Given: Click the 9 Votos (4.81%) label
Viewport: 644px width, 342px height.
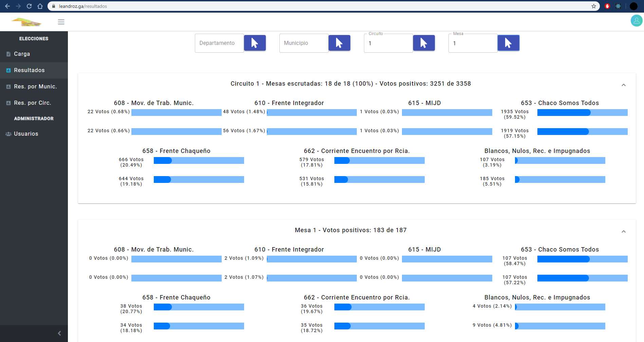Looking at the screenshot, I should (x=492, y=325).
